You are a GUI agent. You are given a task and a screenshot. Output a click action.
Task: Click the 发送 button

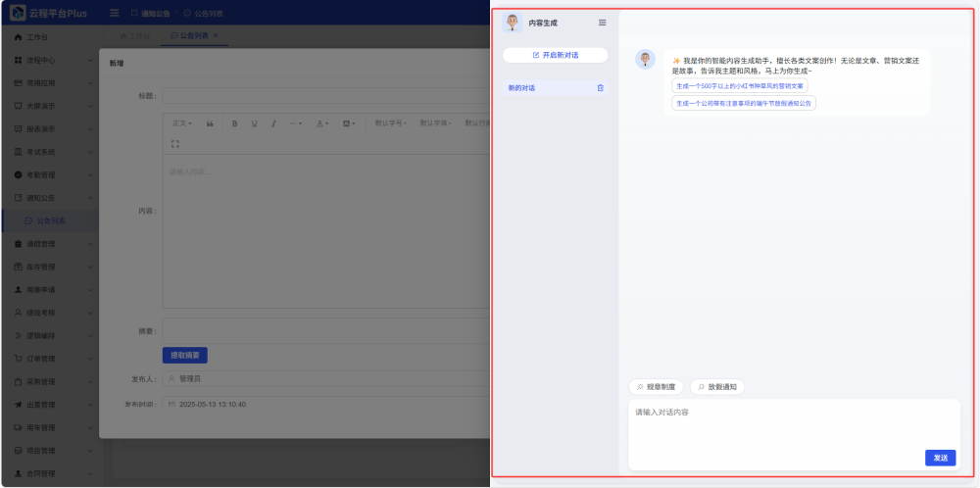941,458
